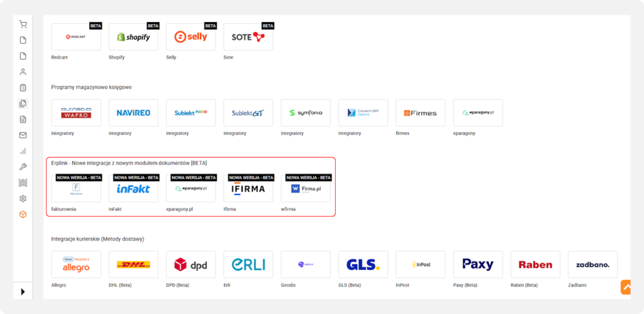Click 'Integracje kurierskie (Metody dostawy)' heading
The width and height of the screenshot is (644, 314).
[x=97, y=238]
